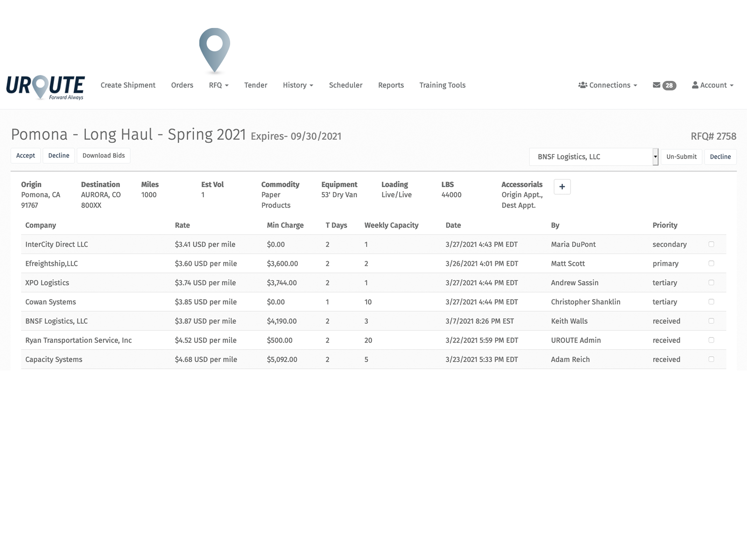The height and width of the screenshot is (560, 747).
Task: Select the Cowan Systems company name
Action: coord(50,301)
